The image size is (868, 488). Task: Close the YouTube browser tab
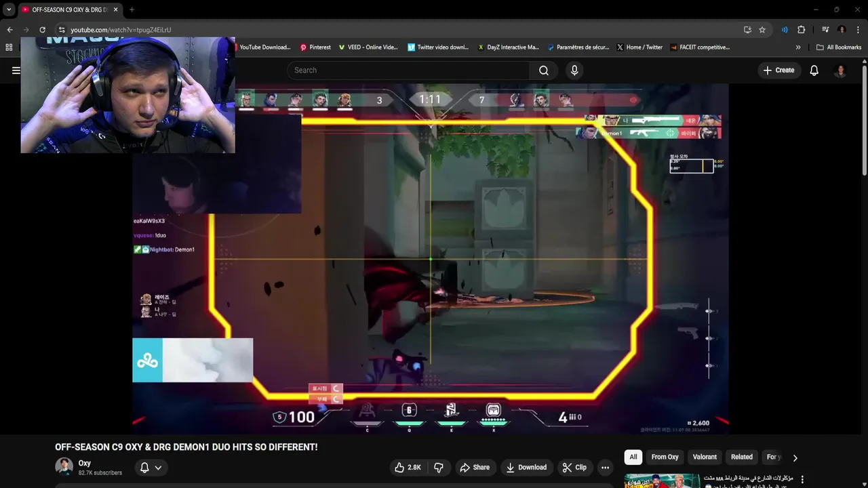(116, 9)
